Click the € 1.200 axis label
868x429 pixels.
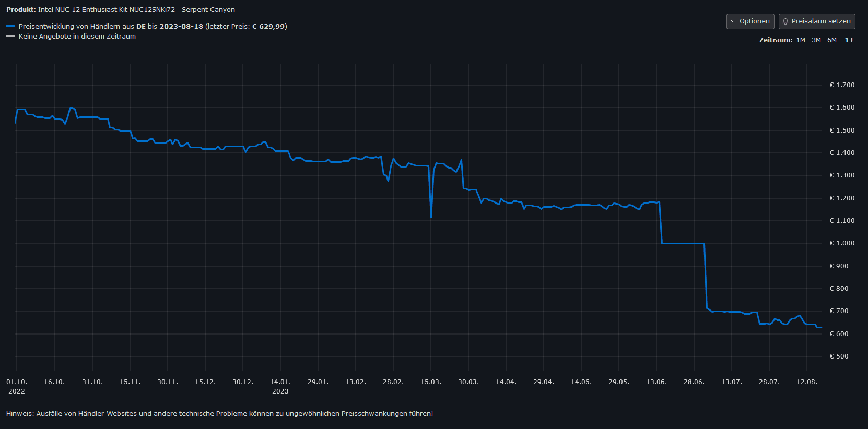[842, 198]
